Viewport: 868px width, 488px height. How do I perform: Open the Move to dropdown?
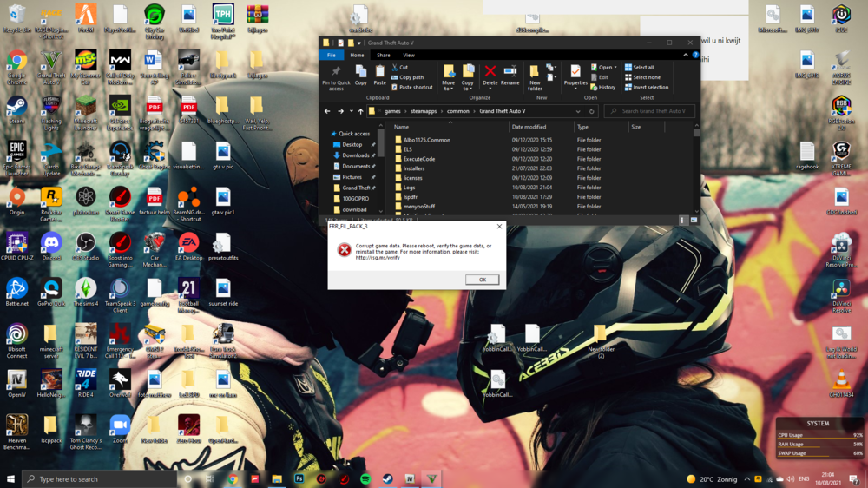click(449, 77)
